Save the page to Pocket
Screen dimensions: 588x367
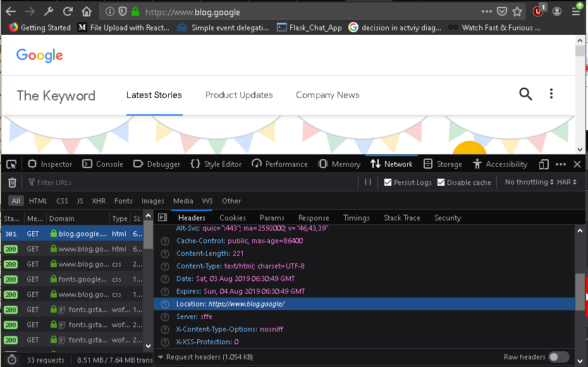[x=502, y=11]
